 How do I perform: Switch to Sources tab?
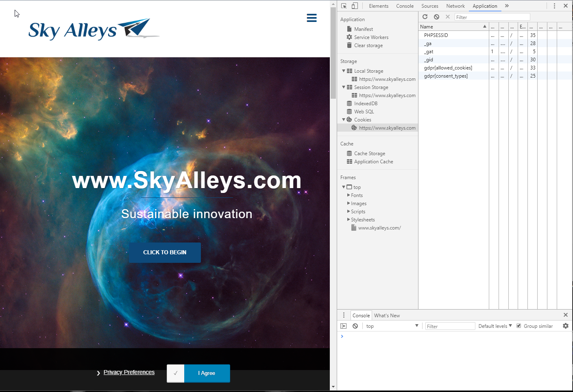click(430, 6)
